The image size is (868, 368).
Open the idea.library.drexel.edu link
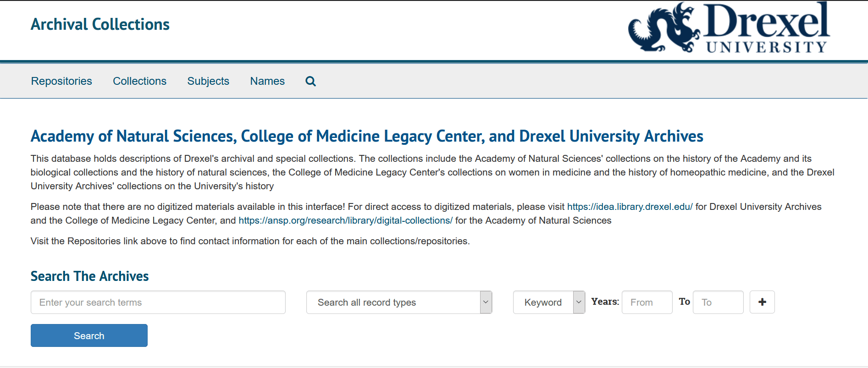[630, 207]
